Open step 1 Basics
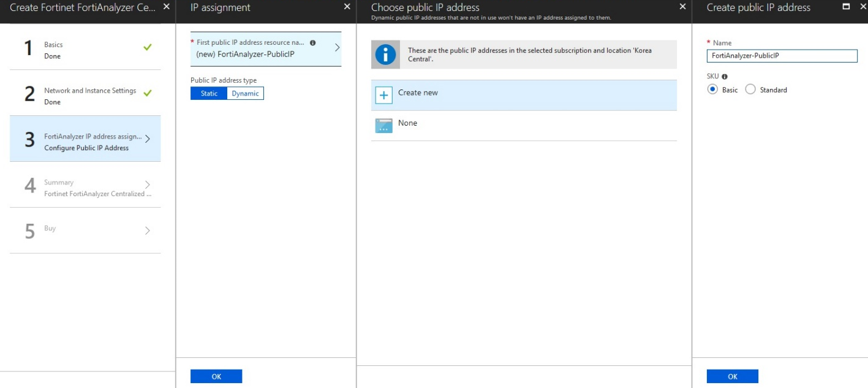The height and width of the screenshot is (388, 868). pyautogui.click(x=85, y=47)
